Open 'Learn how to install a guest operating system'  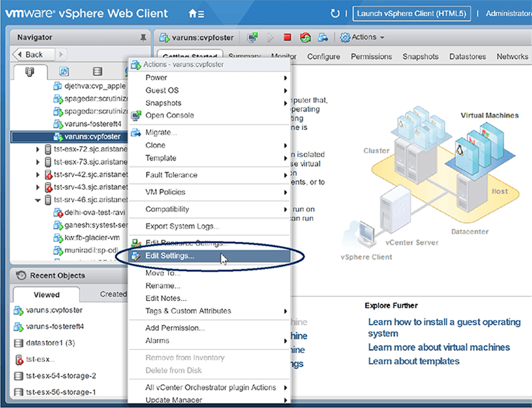(x=444, y=328)
